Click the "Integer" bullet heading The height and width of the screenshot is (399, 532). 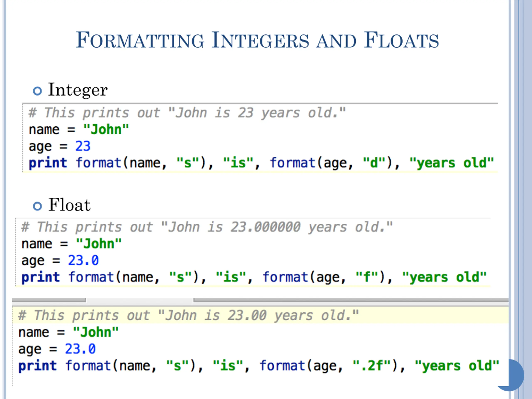click(x=78, y=90)
